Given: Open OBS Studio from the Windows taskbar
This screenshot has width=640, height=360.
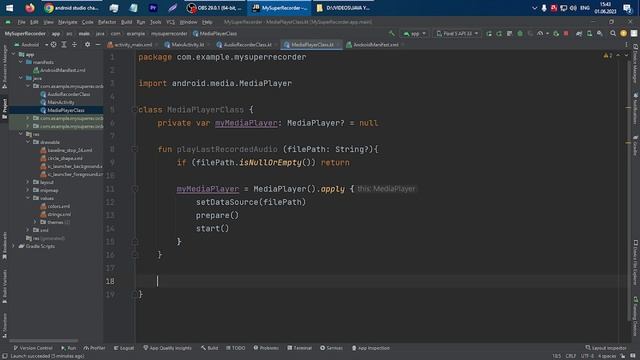Looking at the screenshot, I should click(214, 8).
